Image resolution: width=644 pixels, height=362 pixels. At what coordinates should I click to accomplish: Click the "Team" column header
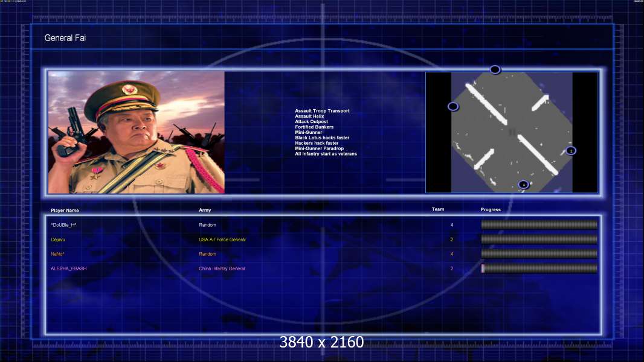pyautogui.click(x=438, y=209)
